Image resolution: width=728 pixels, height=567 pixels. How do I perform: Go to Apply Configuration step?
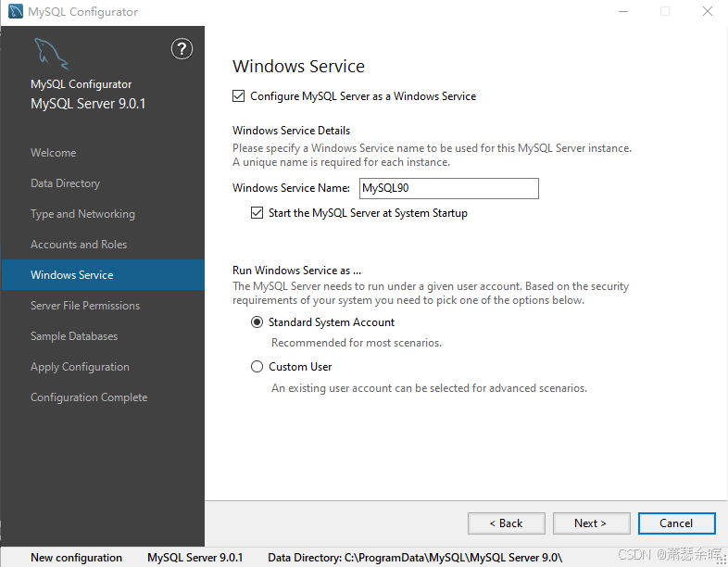click(x=80, y=367)
